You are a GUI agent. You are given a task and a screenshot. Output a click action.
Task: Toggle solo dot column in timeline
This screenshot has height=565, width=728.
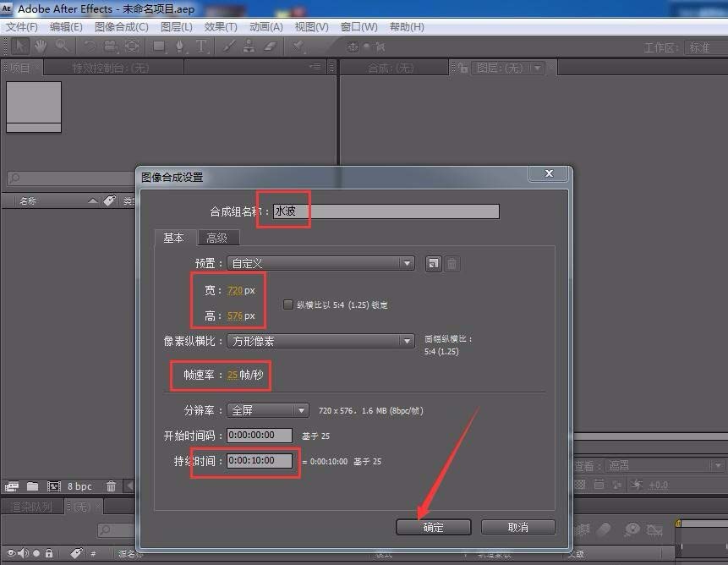click(x=36, y=553)
